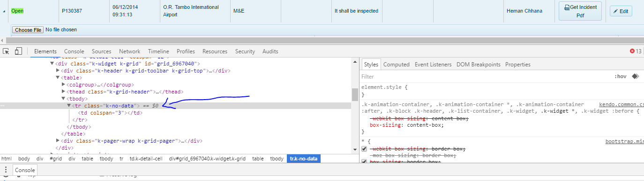The height and width of the screenshot is (181, 644).
Task: Activate the inspect element picker icon
Action: point(6,51)
